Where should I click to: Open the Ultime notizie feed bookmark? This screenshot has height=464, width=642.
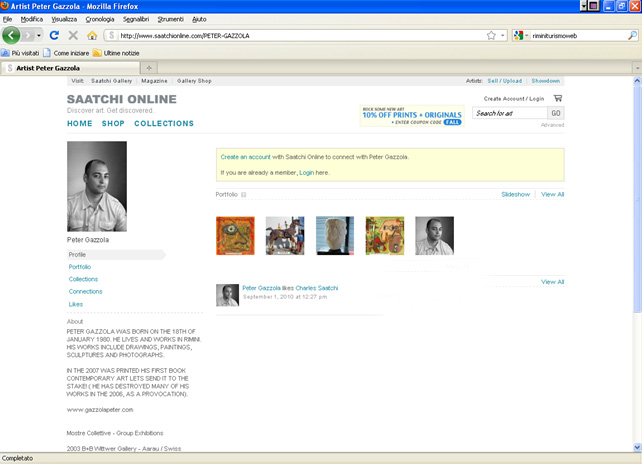click(x=116, y=53)
